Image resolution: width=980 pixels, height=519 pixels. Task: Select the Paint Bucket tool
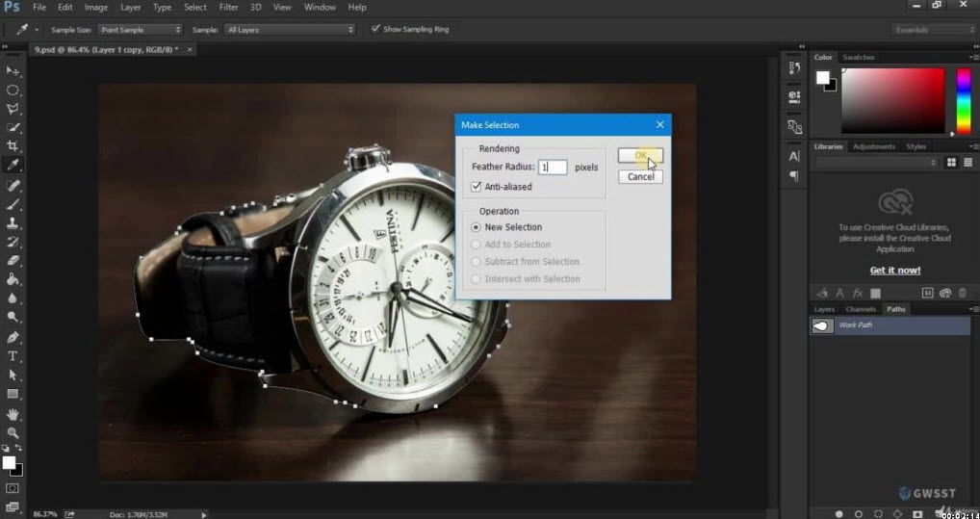point(12,279)
